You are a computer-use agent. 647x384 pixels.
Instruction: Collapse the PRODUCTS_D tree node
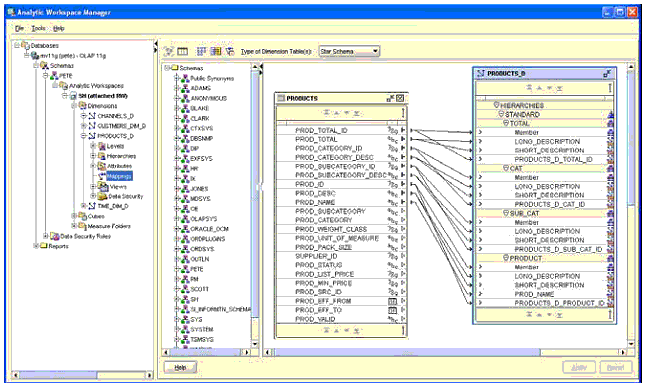84,136
